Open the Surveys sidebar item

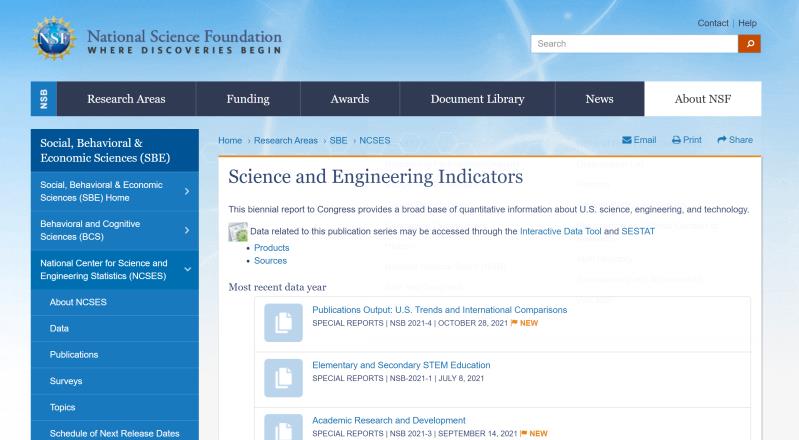65,381
